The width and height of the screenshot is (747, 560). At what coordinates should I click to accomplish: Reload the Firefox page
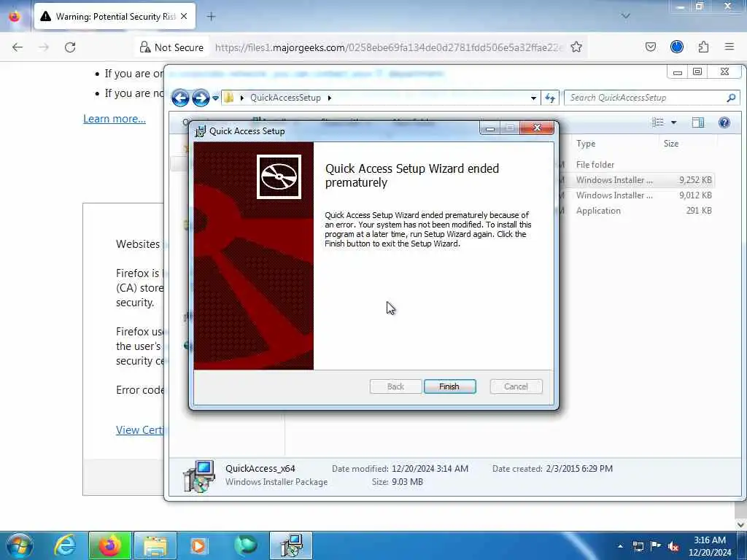tap(70, 47)
